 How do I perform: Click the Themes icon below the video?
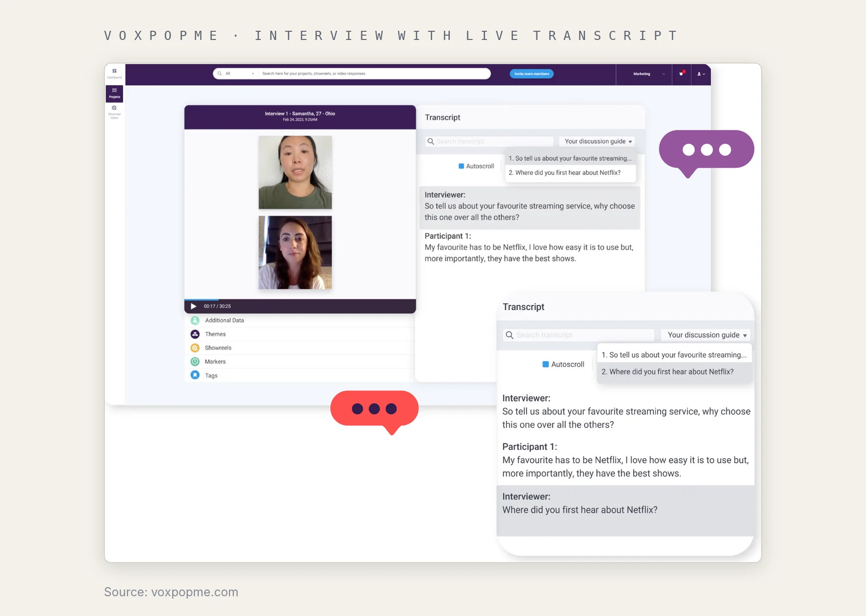click(195, 334)
